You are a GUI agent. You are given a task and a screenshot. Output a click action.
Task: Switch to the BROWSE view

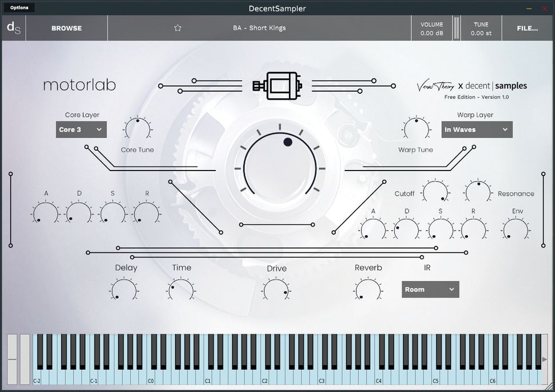(66, 27)
